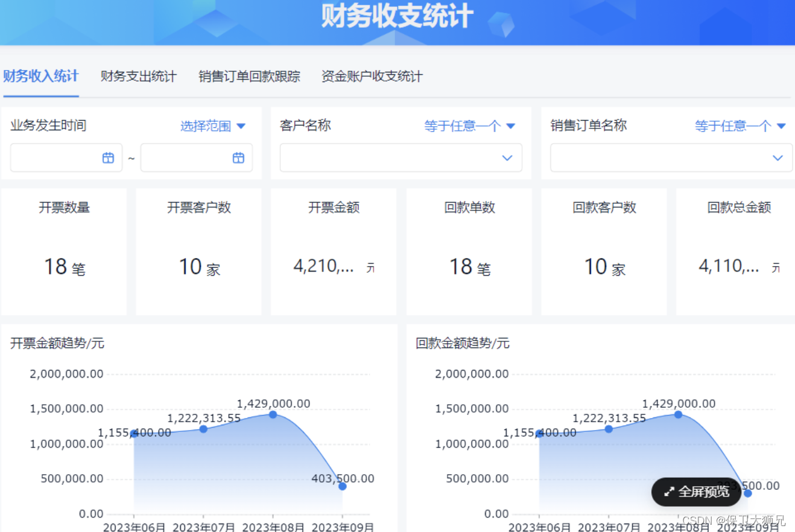Viewport: 795px width, 532px height.
Task: Click 2023年08月 data point in 回款金额趋势 chart
Action: (x=678, y=414)
